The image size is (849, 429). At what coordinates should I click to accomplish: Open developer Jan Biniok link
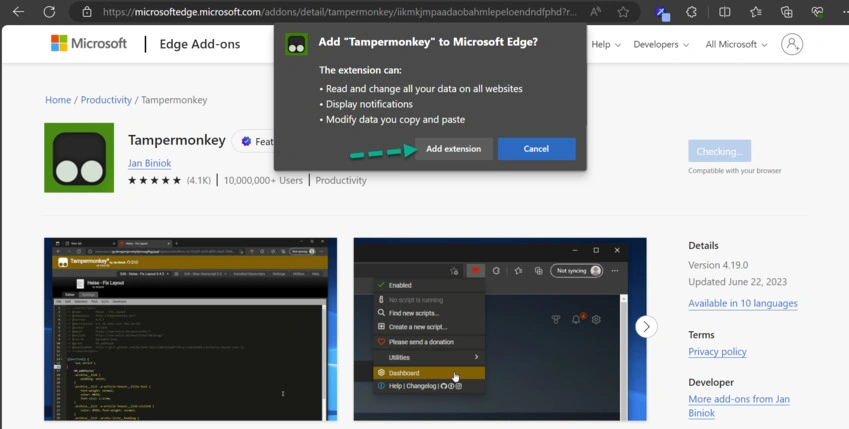(x=149, y=163)
